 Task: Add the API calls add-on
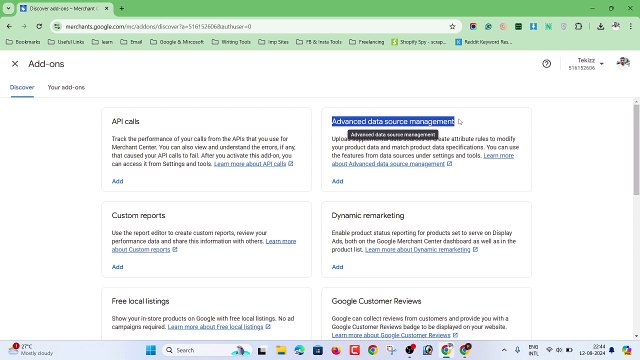tap(118, 181)
